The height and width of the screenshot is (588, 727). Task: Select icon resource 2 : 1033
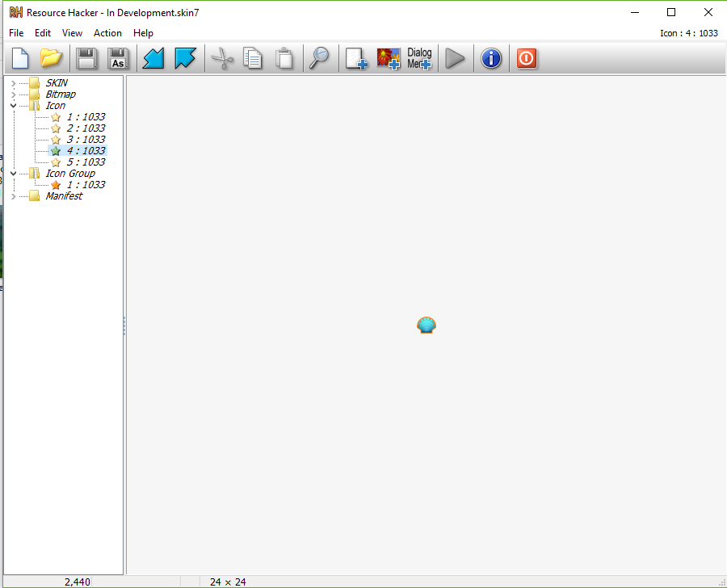(85, 128)
